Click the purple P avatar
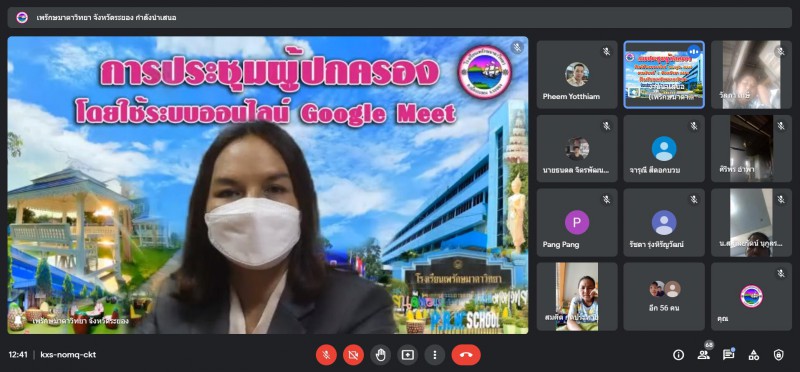This screenshot has width=800, height=372. 577,222
